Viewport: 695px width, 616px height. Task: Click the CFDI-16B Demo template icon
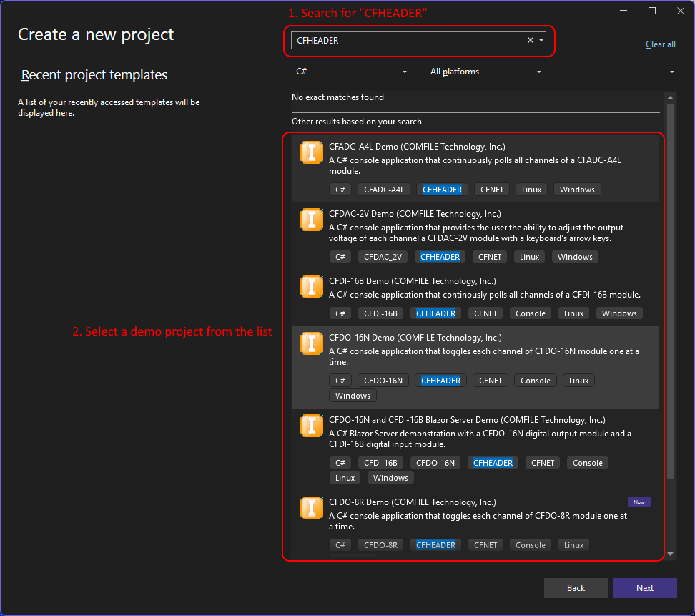[312, 287]
